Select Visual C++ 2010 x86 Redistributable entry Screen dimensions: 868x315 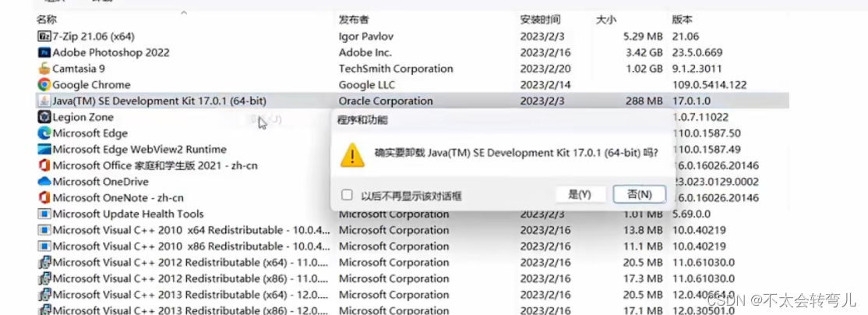click(x=191, y=246)
